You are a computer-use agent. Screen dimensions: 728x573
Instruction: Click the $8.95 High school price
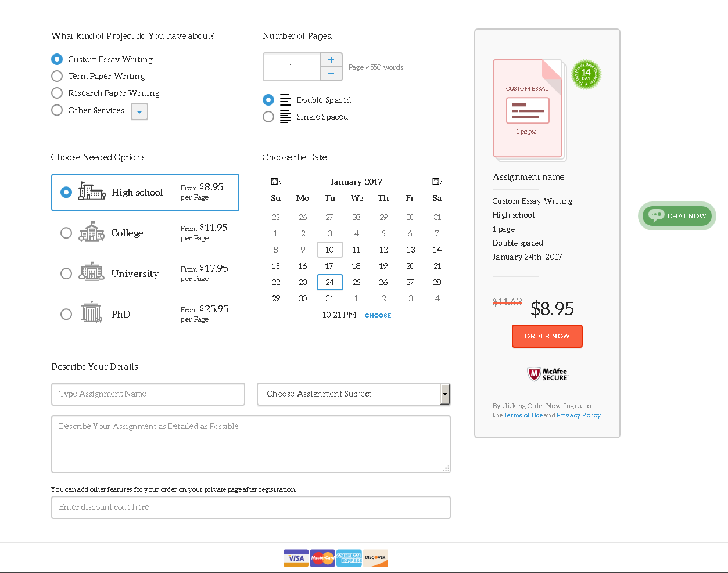pyautogui.click(x=211, y=187)
